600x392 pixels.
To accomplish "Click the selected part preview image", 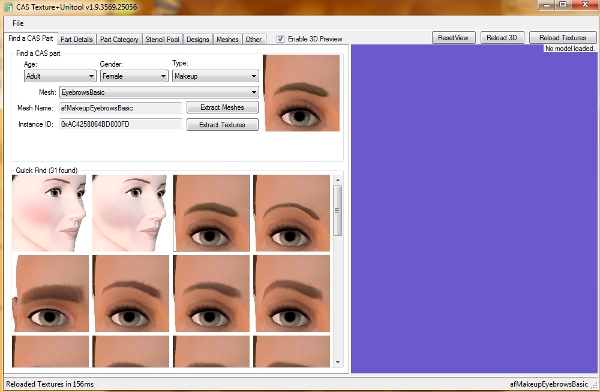I will [302, 93].
